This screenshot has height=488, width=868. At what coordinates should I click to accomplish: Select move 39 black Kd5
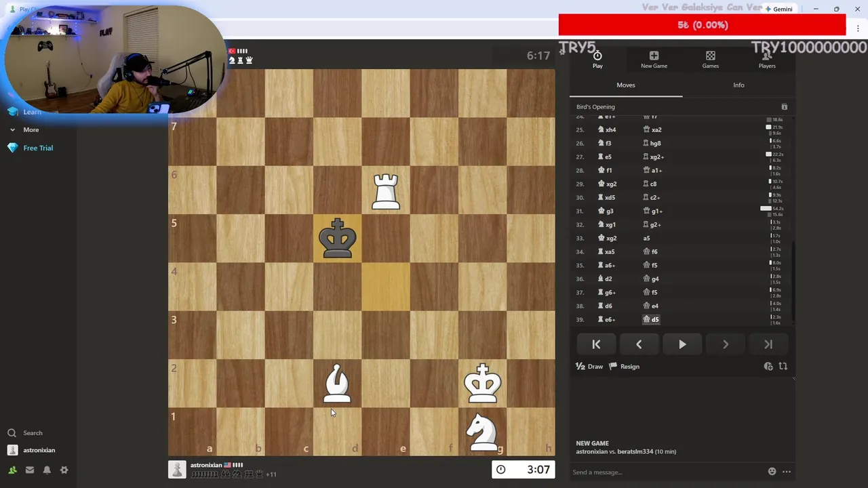click(x=651, y=319)
